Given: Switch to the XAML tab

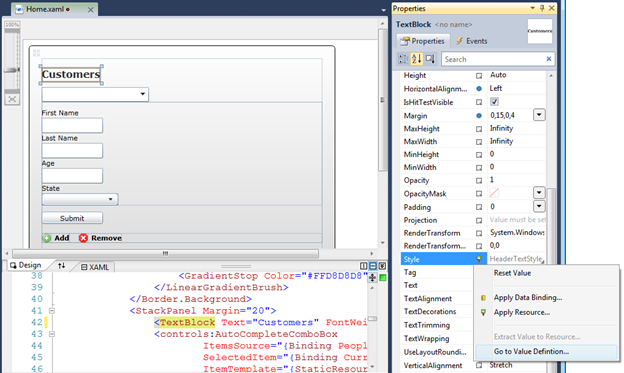Looking at the screenshot, I should 95,267.
